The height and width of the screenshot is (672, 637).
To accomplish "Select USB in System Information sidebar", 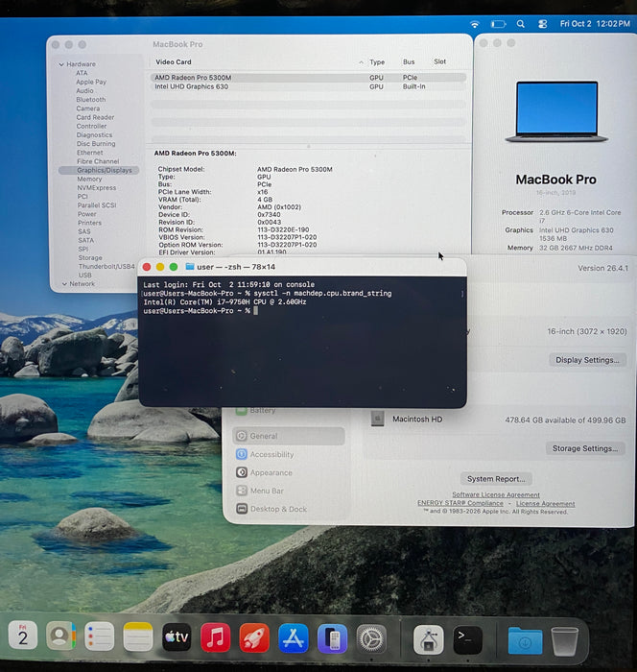I will tap(84, 275).
